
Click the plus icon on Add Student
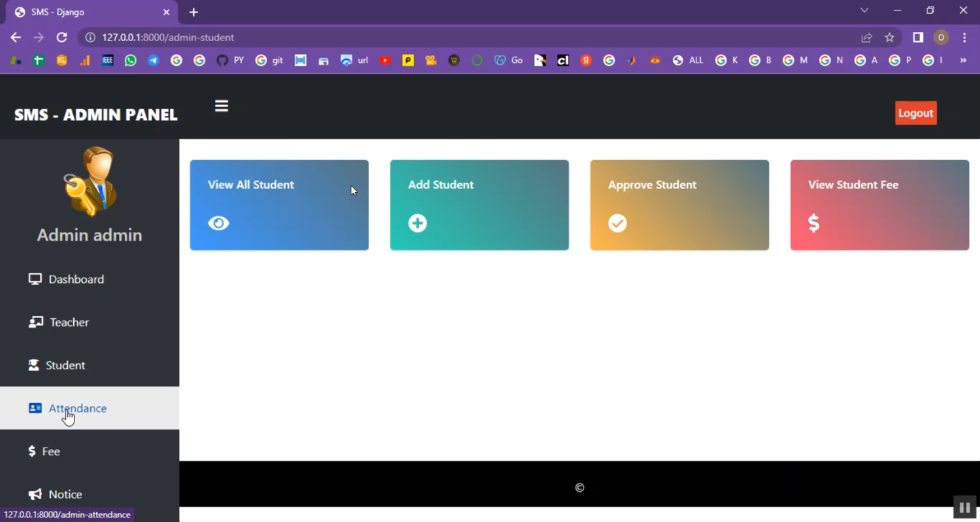coord(417,223)
